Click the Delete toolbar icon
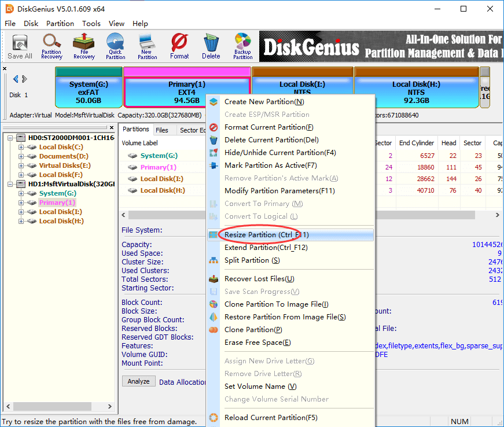 [x=211, y=46]
